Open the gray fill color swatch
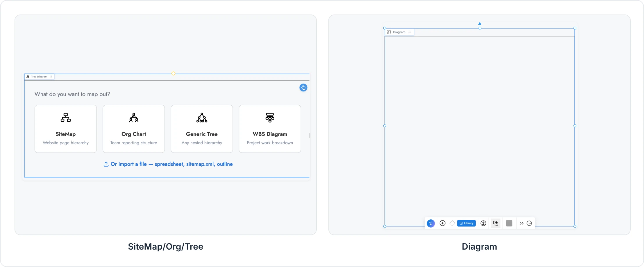Image resolution: width=644 pixels, height=267 pixels. click(509, 223)
